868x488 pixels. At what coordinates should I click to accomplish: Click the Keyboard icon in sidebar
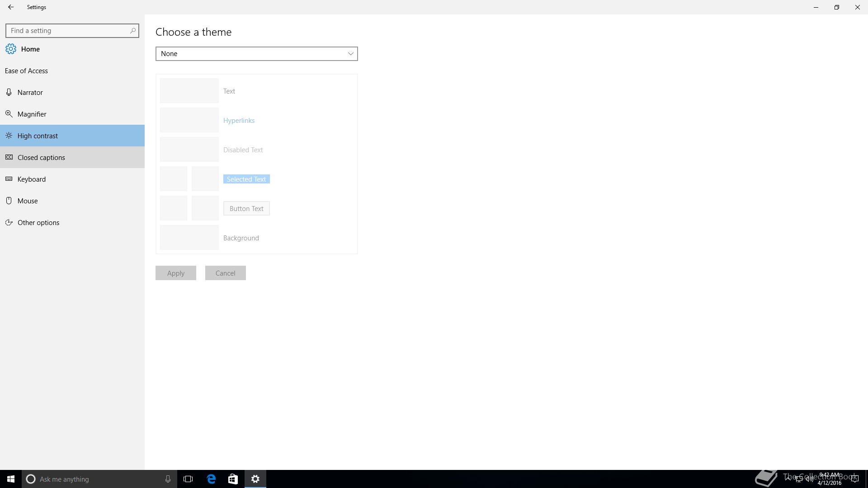coord(9,179)
